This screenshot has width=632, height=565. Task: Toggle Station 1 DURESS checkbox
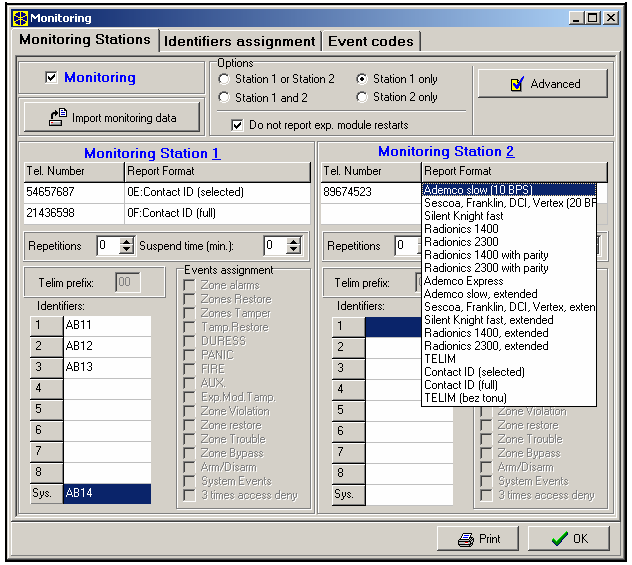click(x=189, y=341)
